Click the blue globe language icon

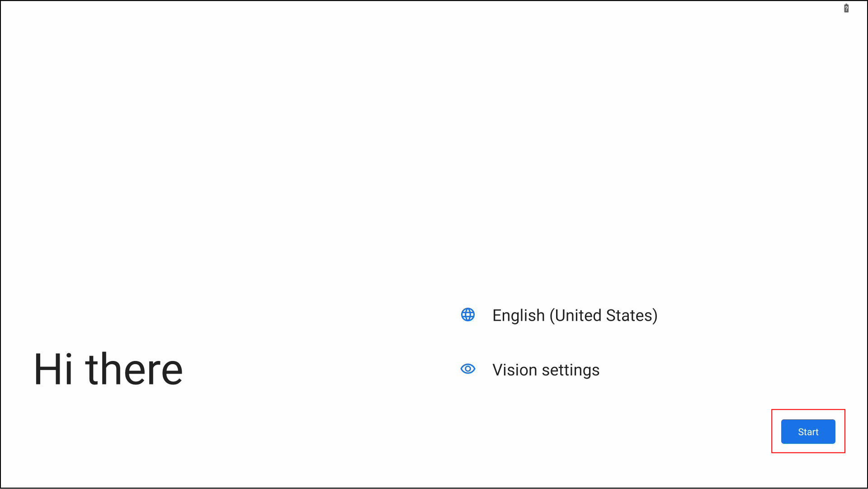(468, 315)
